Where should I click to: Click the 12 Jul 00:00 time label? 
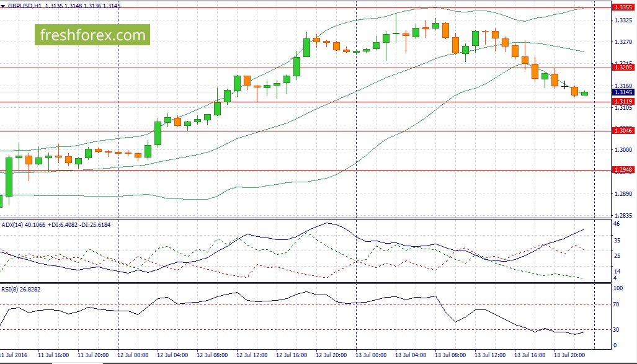(133, 355)
